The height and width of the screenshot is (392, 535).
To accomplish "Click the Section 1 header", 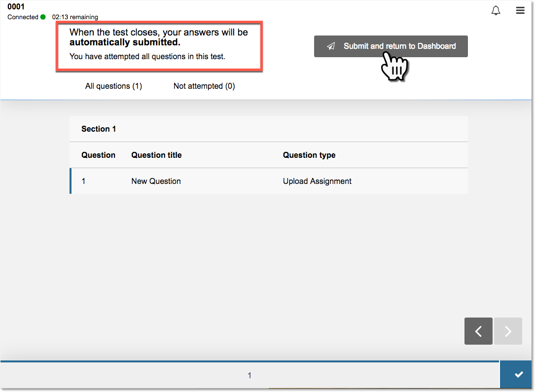I will [99, 129].
